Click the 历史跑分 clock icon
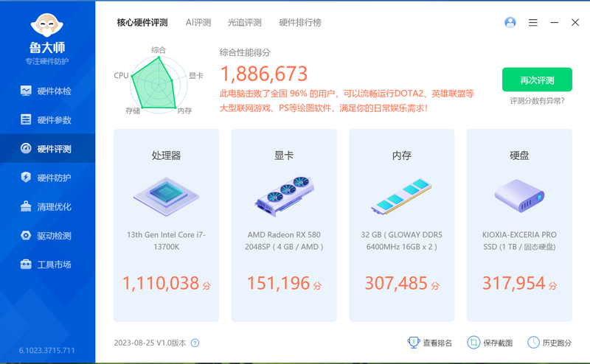Screen dimensions: 590x364 coord(533,343)
